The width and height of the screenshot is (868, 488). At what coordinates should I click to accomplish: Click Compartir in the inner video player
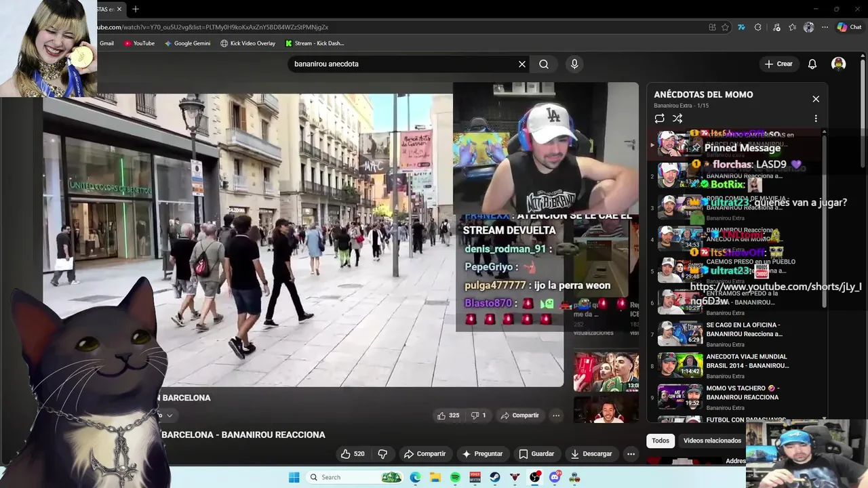[x=519, y=415]
